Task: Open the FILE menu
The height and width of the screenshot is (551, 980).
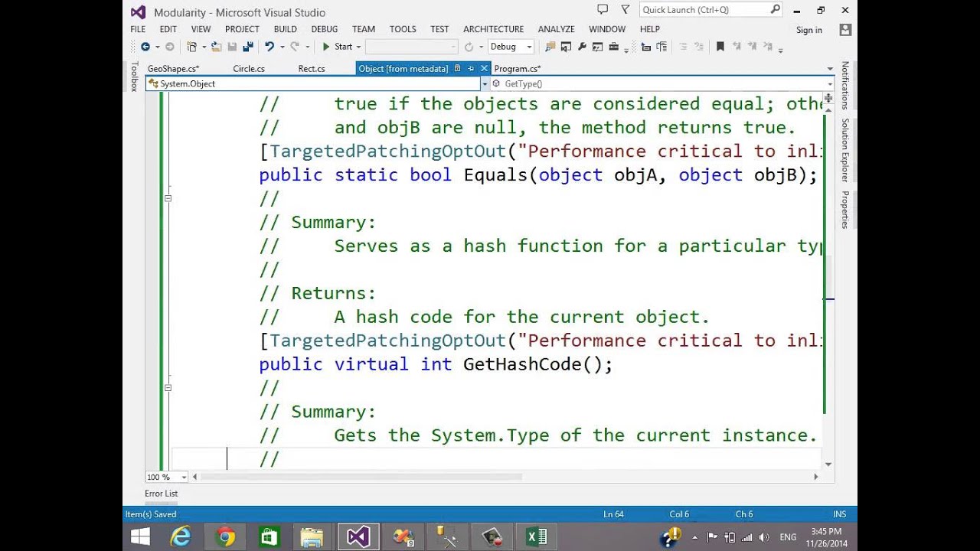Action: pyautogui.click(x=138, y=29)
